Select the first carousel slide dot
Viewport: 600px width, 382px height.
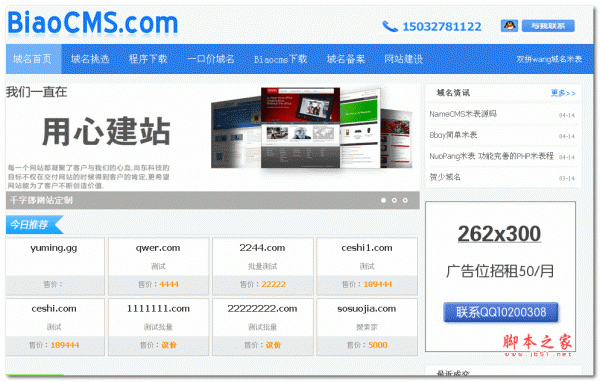(383, 200)
